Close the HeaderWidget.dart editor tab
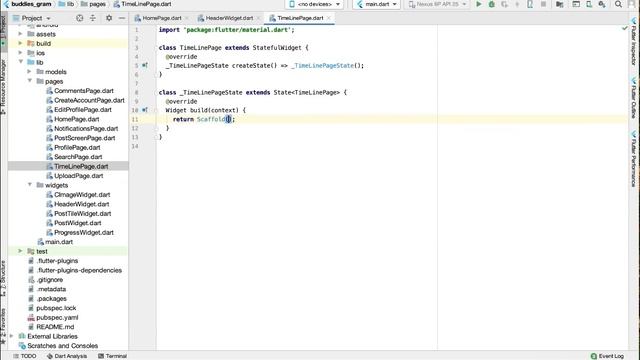Viewport: 640px width, 360px height. (x=258, y=18)
